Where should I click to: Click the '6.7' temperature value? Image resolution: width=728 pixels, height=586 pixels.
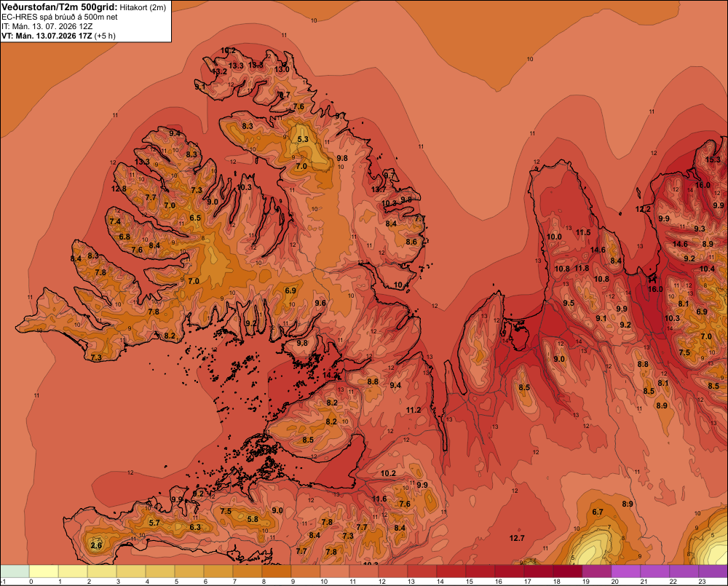tap(598, 512)
